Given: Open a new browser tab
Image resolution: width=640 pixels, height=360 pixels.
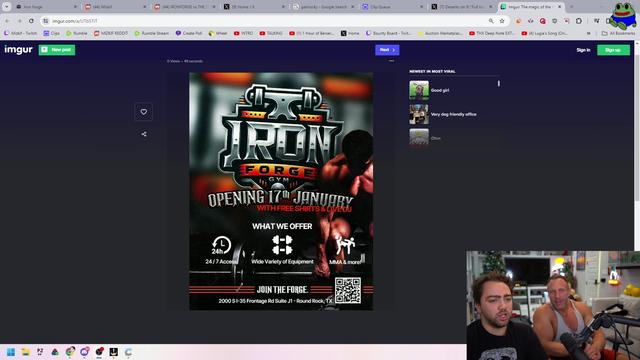Looking at the screenshot, I should tap(571, 7).
